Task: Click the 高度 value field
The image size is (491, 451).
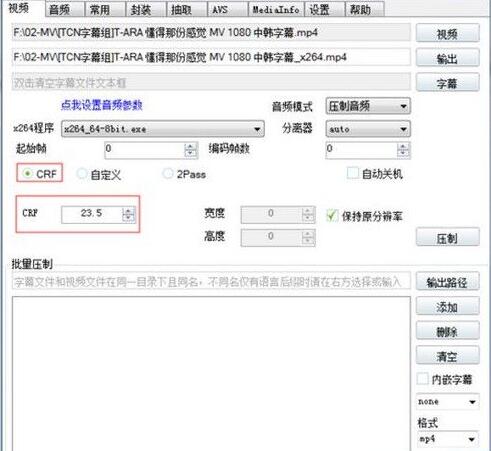Action: (x=271, y=237)
